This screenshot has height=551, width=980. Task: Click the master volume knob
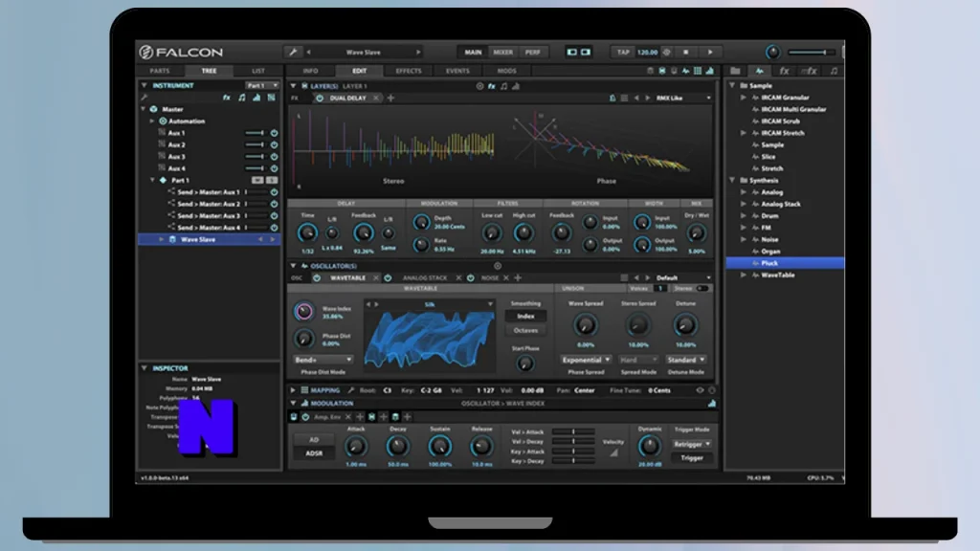point(772,53)
